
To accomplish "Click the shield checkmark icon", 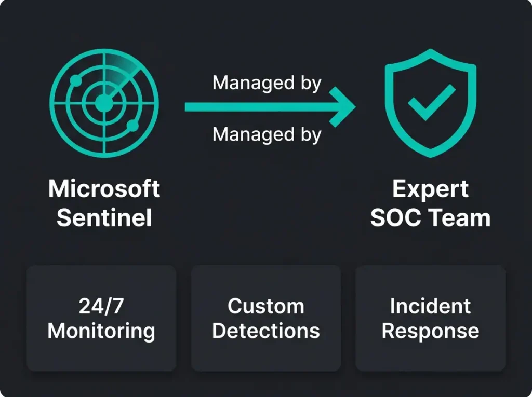I will (x=431, y=103).
